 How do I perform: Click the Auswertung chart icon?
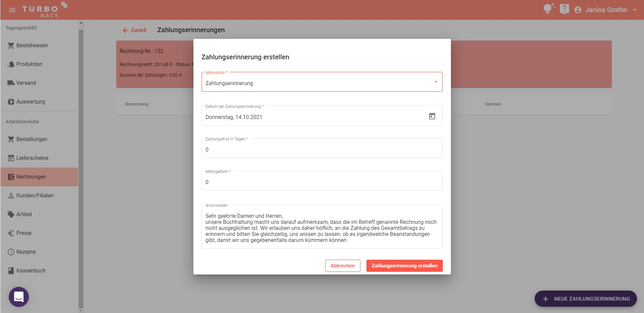11,102
